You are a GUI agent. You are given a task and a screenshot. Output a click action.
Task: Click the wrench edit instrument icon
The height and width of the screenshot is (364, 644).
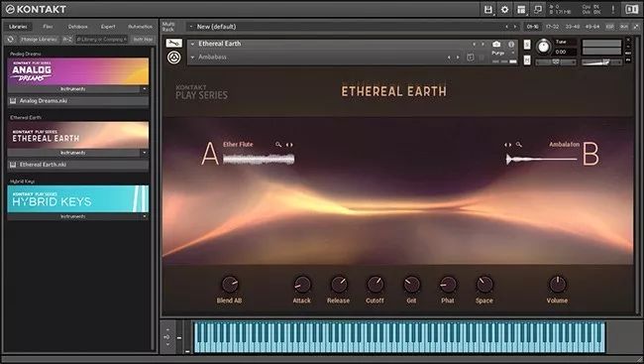pos(174,43)
